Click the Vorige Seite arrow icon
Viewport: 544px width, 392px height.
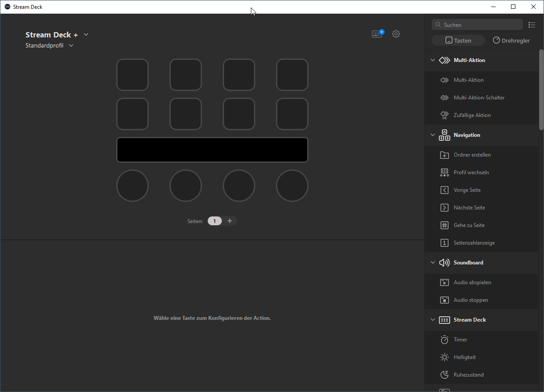(445, 190)
